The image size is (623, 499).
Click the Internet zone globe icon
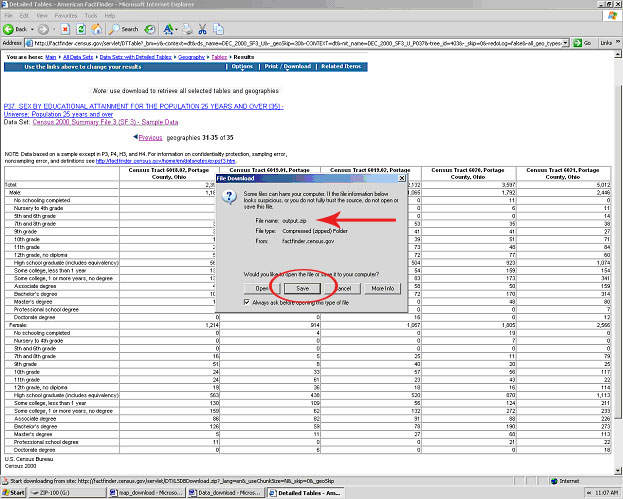click(x=554, y=481)
